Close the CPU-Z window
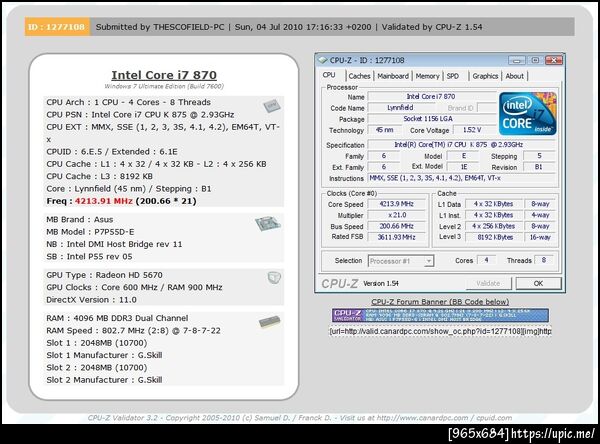This screenshot has width=600, height=444. (554, 60)
